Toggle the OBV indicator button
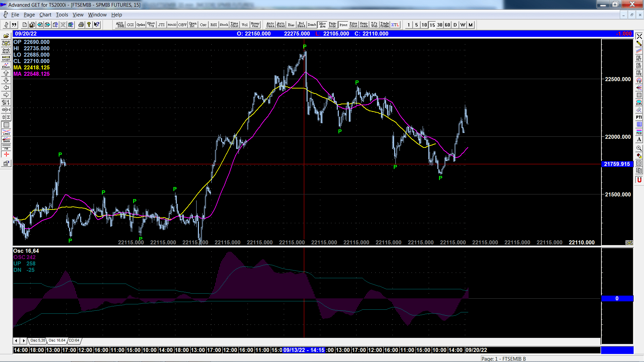The width and height of the screenshot is (644, 362). point(182,25)
